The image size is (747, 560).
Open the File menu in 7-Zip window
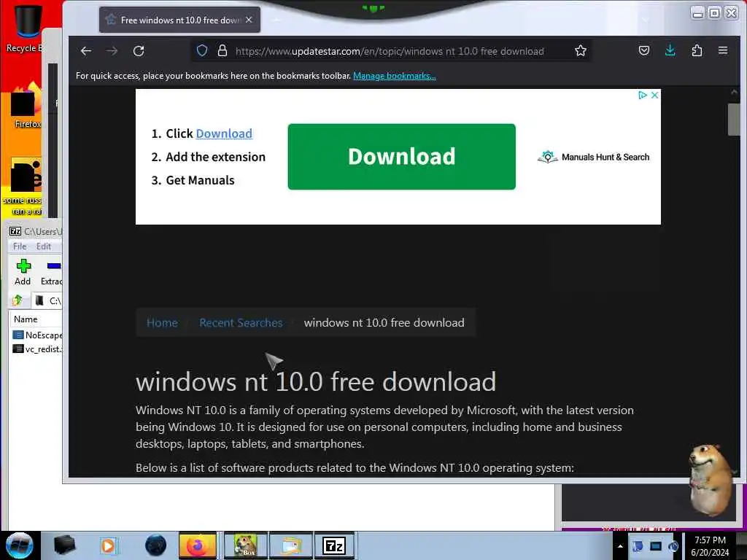click(20, 246)
